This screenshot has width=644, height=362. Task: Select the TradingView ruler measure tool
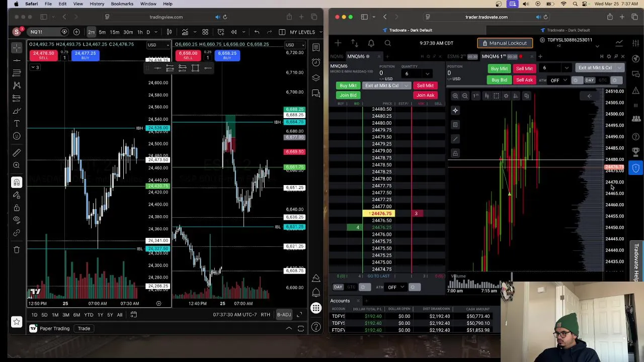(17, 152)
